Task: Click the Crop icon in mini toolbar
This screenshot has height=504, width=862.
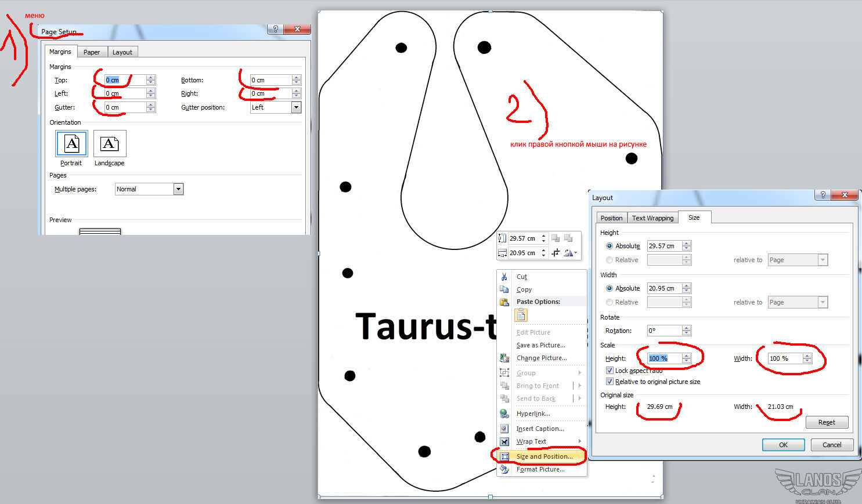Action: (556, 253)
